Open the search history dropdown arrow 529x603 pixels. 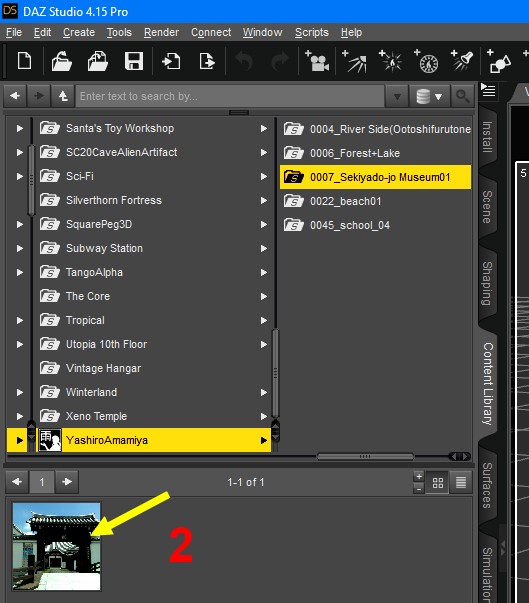coord(398,96)
